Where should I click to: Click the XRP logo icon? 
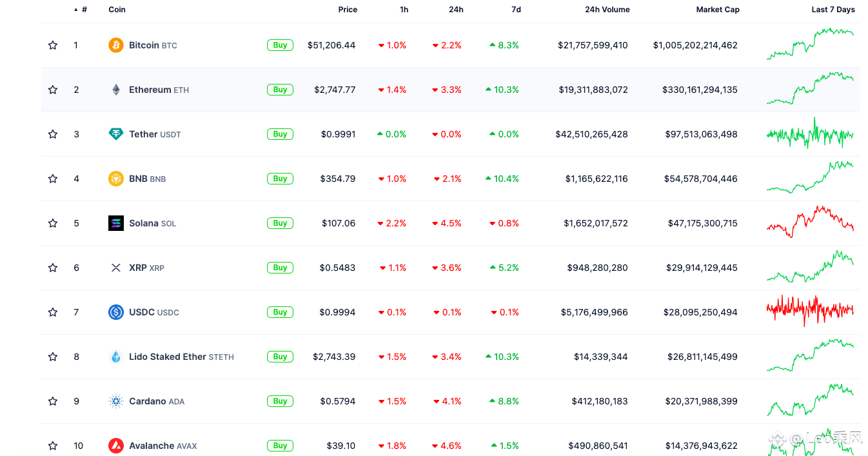116,268
